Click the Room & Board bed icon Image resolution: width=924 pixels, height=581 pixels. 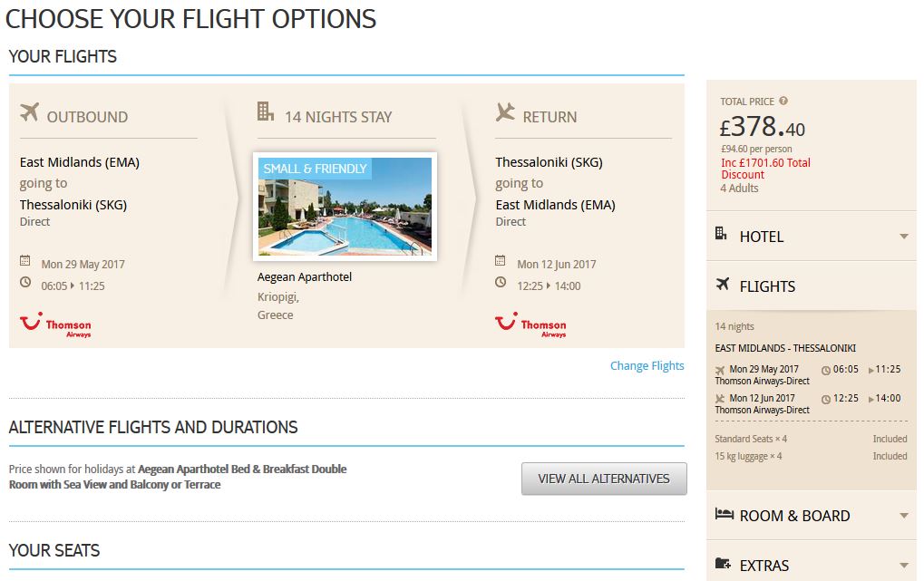pyautogui.click(x=725, y=514)
